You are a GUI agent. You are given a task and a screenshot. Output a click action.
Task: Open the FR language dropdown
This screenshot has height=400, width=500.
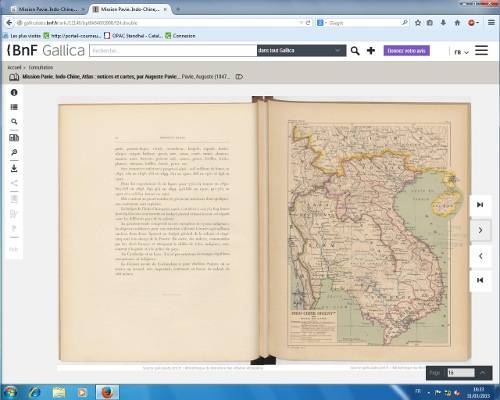click(x=461, y=52)
